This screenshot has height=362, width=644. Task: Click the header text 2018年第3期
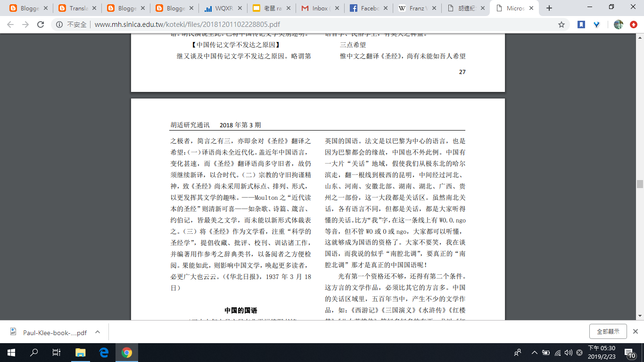240,125
